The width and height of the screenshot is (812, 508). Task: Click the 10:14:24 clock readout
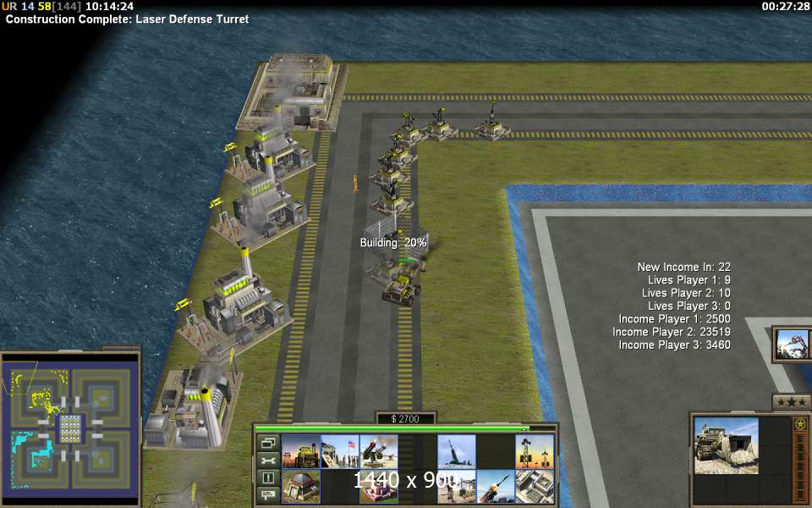(x=109, y=6)
